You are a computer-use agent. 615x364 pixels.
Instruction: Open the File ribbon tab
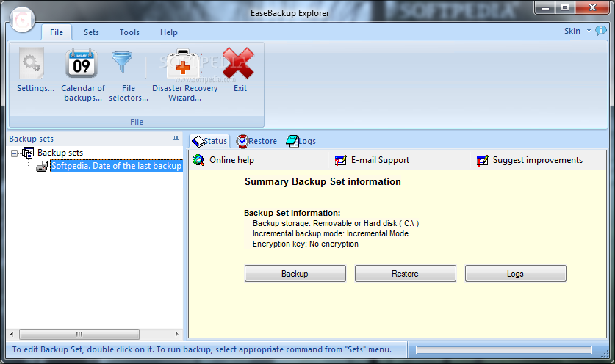pos(57,32)
